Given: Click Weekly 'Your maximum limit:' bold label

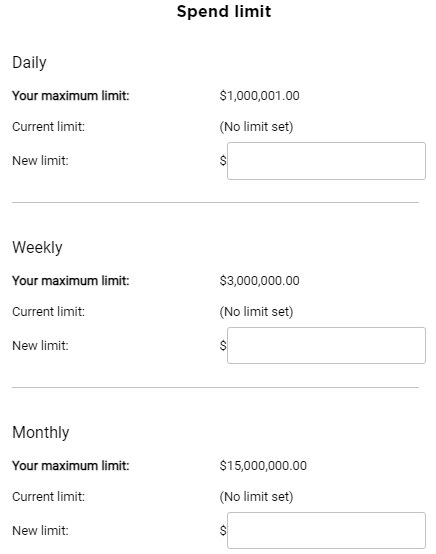Looking at the screenshot, I should [71, 281].
